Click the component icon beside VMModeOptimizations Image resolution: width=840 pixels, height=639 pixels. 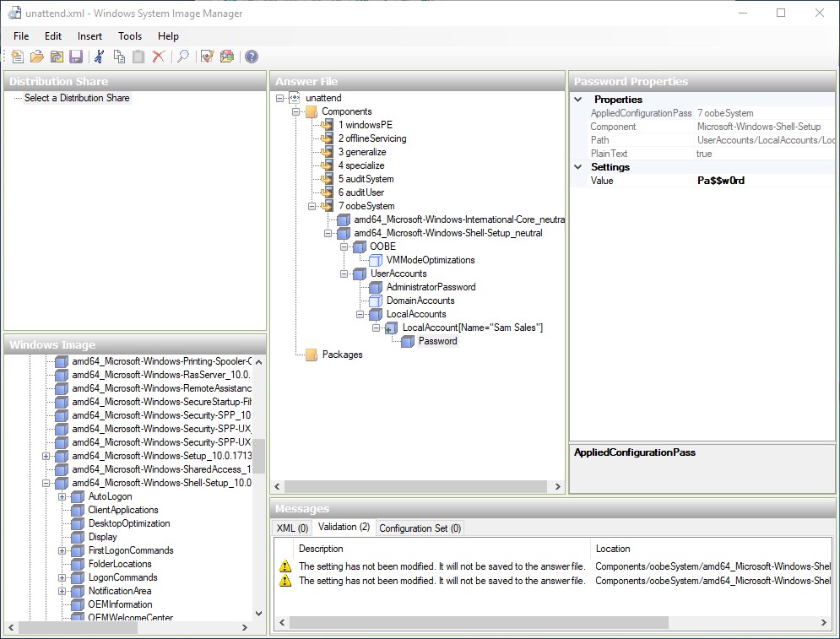tap(376, 260)
